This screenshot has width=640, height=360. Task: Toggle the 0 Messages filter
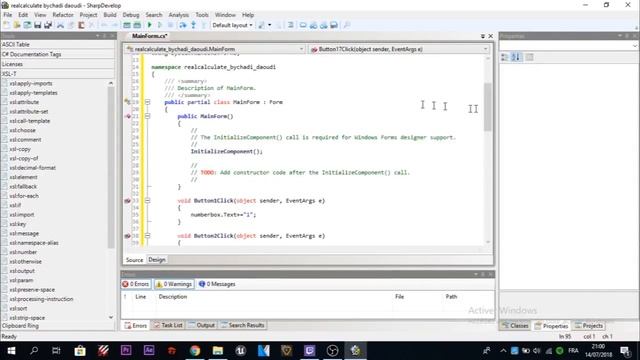[x=217, y=284]
